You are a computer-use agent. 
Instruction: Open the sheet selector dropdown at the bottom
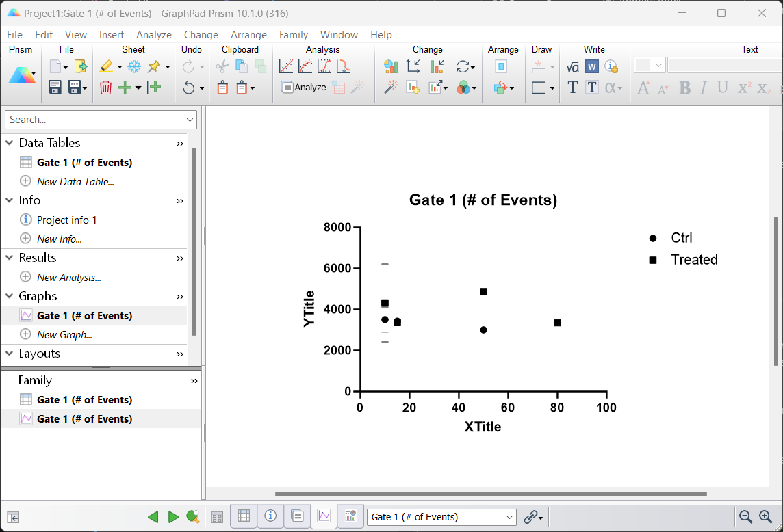point(509,517)
